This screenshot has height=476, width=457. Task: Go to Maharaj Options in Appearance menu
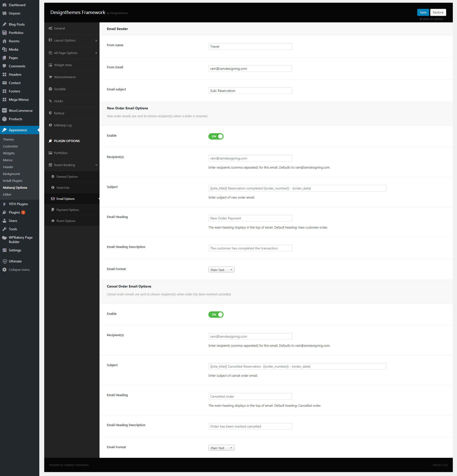pos(15,188)
